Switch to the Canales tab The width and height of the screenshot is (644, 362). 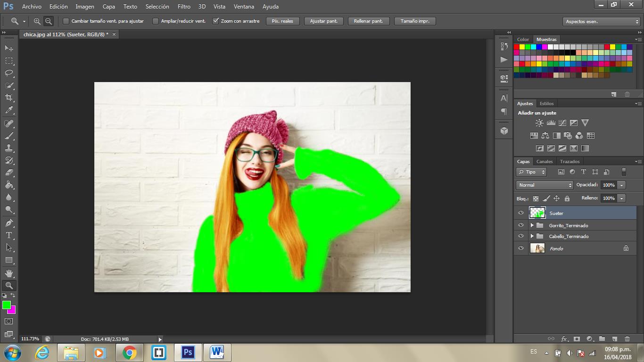(x=545, y=162)
